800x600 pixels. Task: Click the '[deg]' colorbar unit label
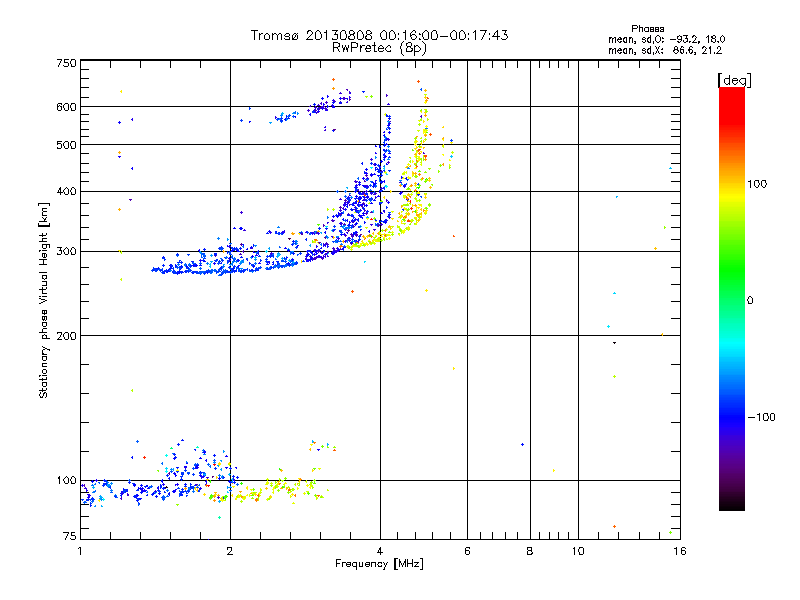pyautogui.click(x=734, y=80)
